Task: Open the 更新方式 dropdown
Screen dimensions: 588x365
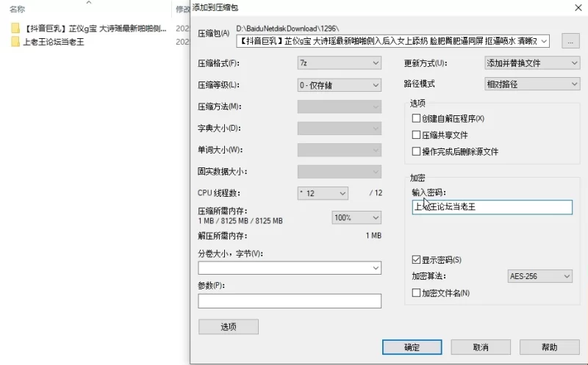Action: 532,63
